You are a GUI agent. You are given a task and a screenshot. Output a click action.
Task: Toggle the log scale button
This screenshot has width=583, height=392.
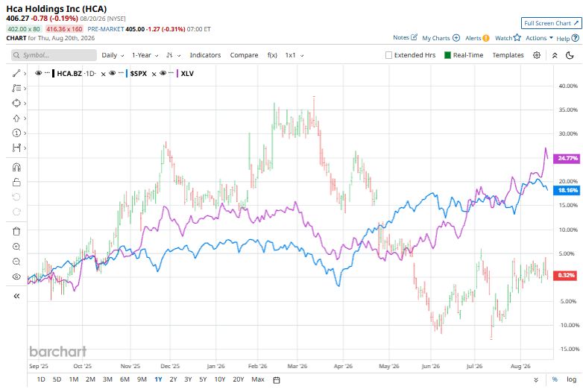pyautogui.click(x=572, y=379)
